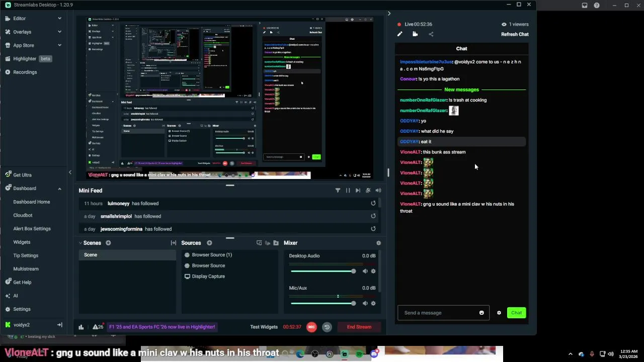Collapse the left sidebar arrow
This screenshot has width=644, height=362.
(70, 172)
